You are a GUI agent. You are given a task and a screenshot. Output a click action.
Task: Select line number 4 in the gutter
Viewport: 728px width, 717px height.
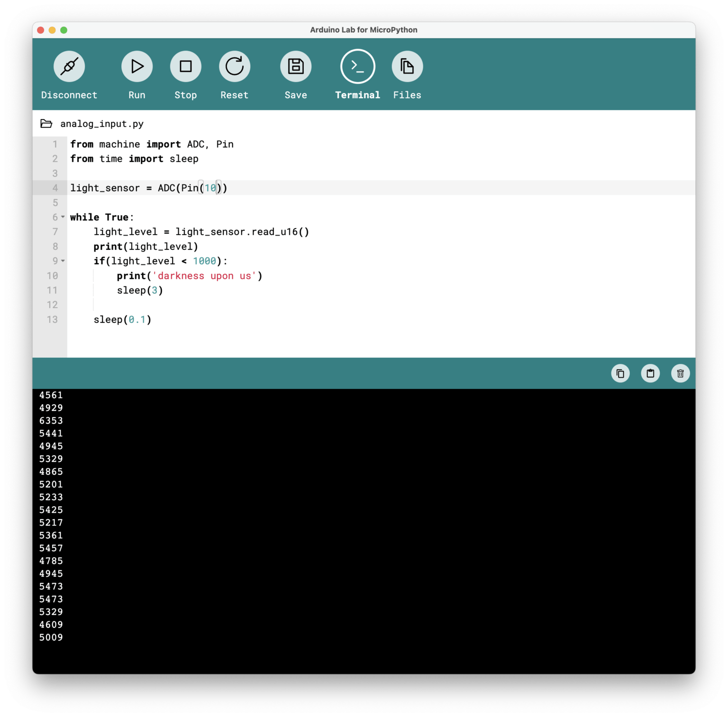pyautogui.click(x=55, y=188)
